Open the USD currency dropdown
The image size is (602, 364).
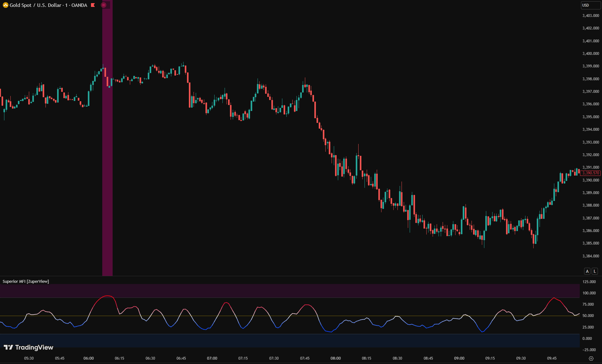coord(590,5)
